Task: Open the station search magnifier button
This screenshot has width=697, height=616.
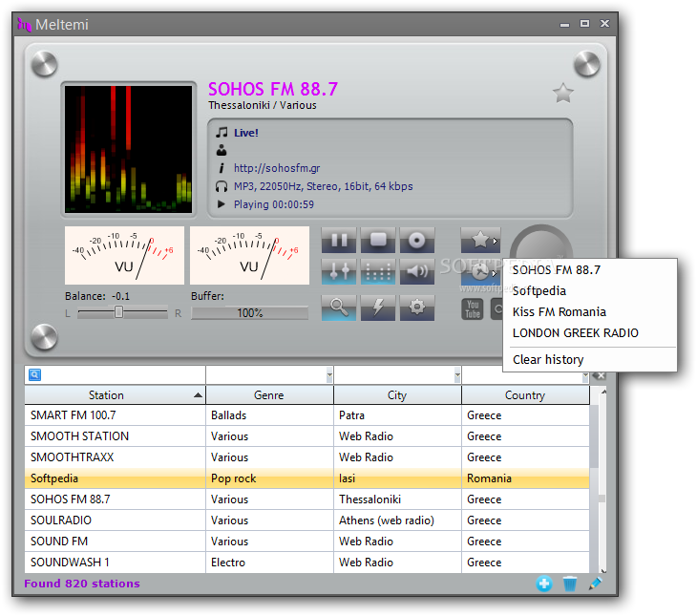Action: 339,308
